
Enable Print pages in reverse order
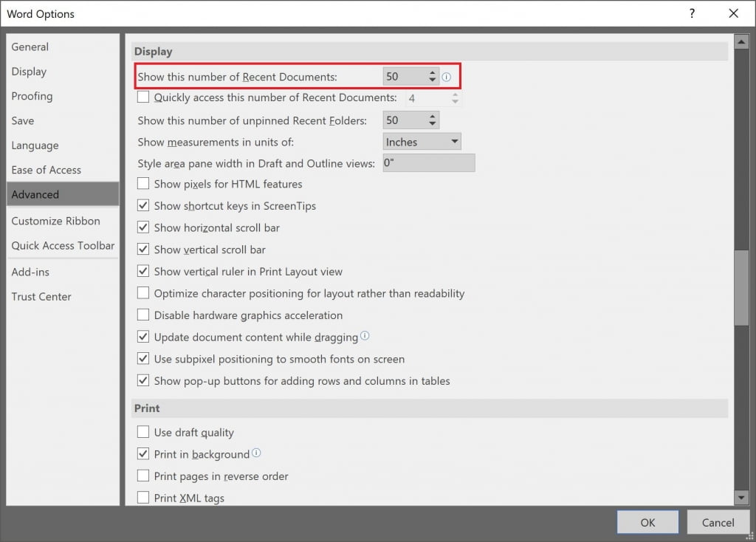coord(143,476)
